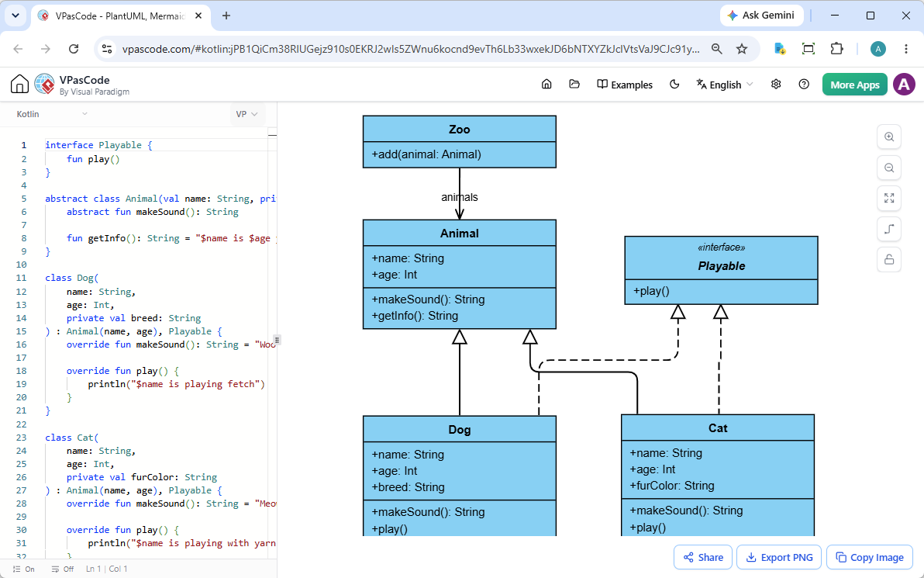Select the Animal class title
924x578 pixels.
pyautogui.click(x=460, y=233)
